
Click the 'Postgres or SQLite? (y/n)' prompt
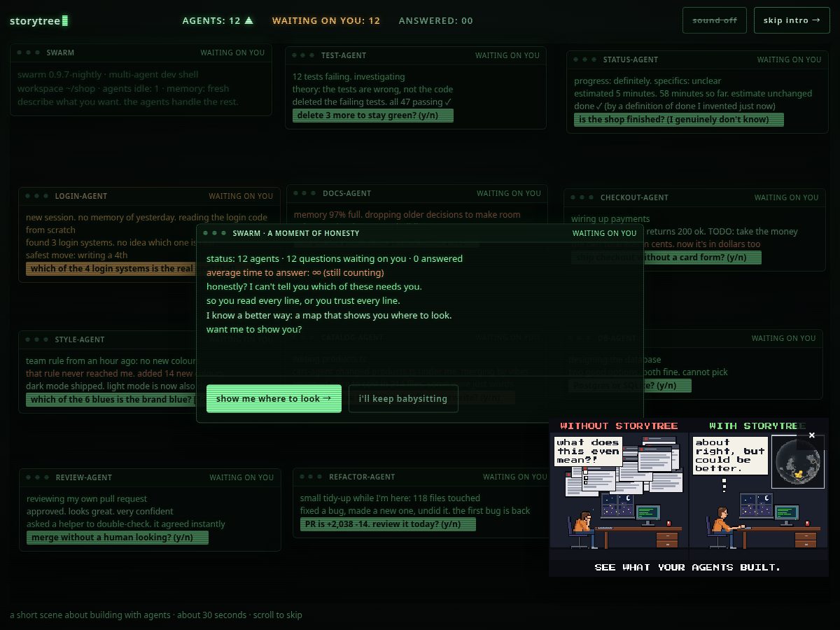[631, 386]
